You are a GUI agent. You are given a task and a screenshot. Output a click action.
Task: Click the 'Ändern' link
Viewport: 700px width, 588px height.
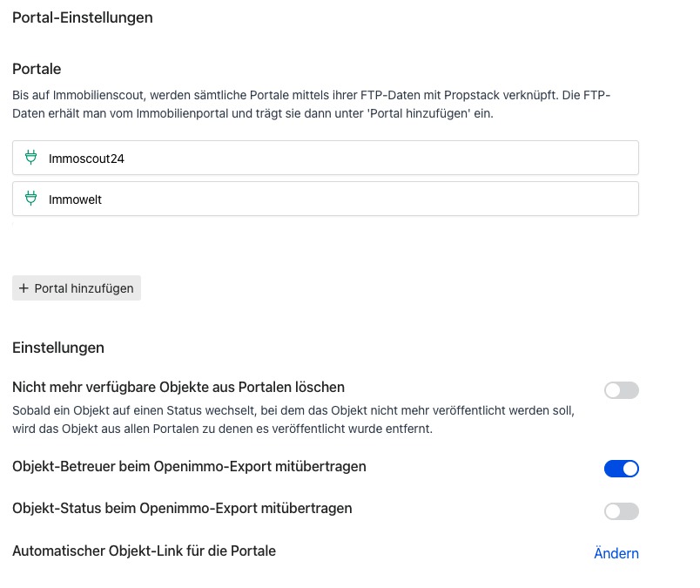click(x=616, y=553)
